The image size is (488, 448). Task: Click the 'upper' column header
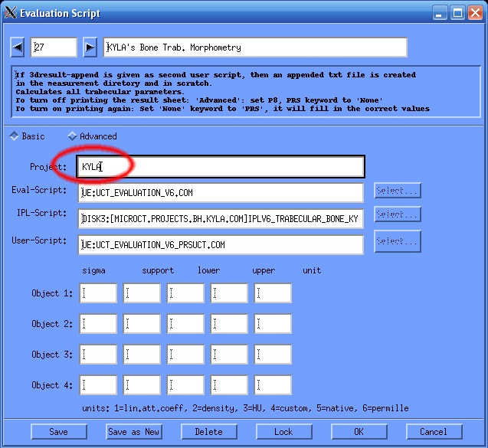tap(264, 270)
